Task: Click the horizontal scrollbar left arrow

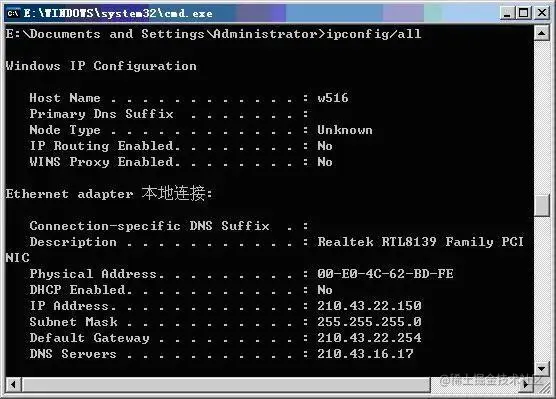Action: tap(13, 384)
